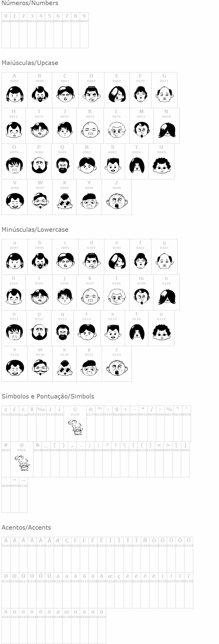Select the uppercase S spiky hair glyph
Screen dimensions: 219x644
tap(112, 166)
